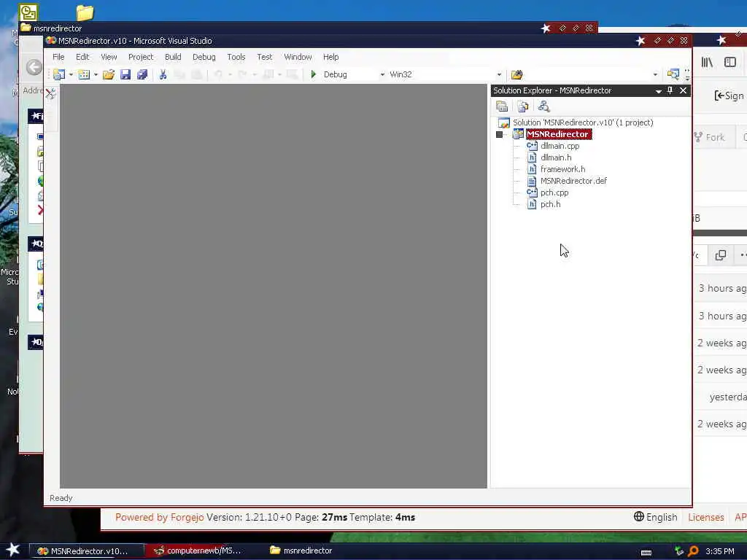The height and width of the screenshot is (560, 747).
Task: Click the Licenses link in browser footer
Action: pyautogui.click(x=706, y=517)
